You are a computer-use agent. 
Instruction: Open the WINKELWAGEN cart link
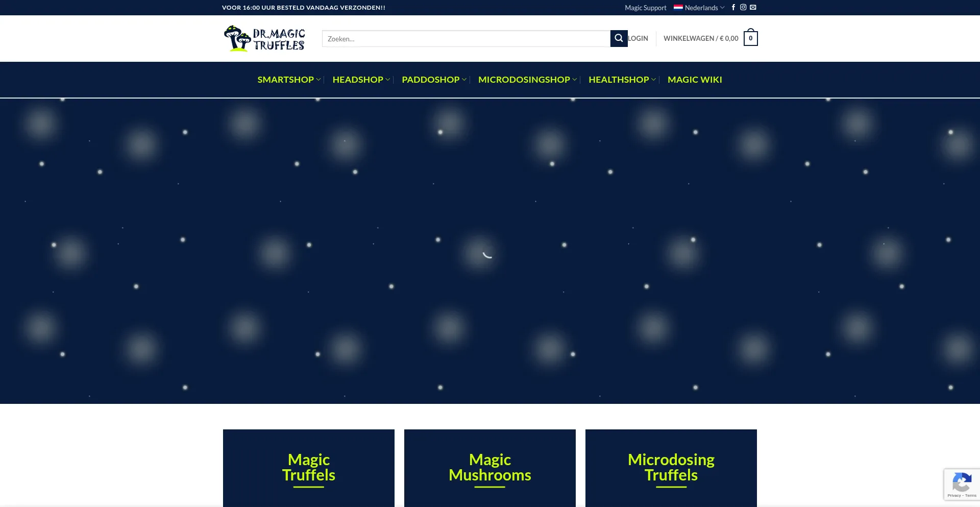pyautogui.click(x=700, y=38)
